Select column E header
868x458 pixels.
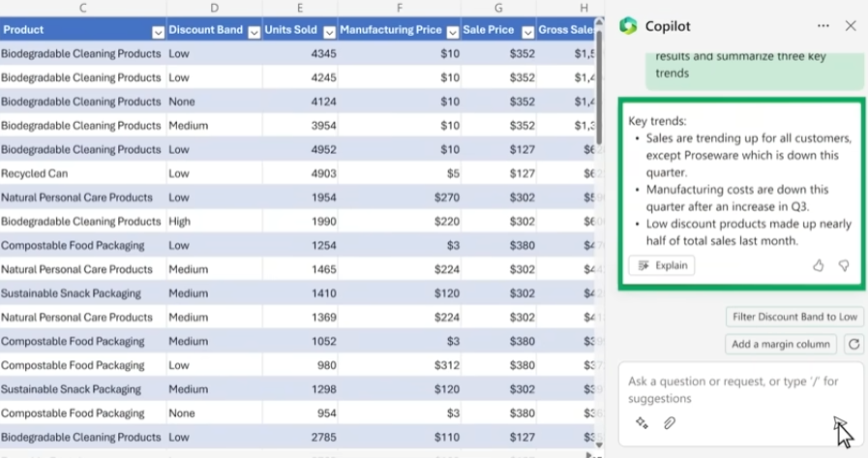coord(300,8)
